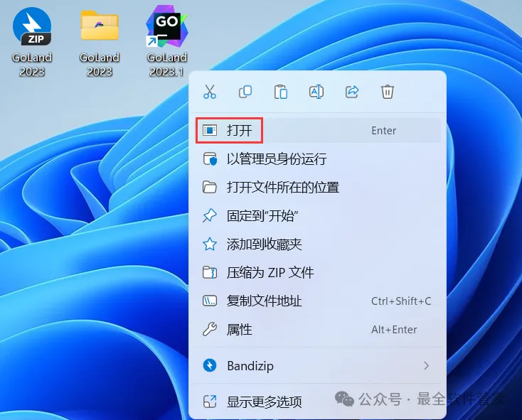
Task: Choose 以管理员身份运行 menu entry
Action: [x=318, y=159]
